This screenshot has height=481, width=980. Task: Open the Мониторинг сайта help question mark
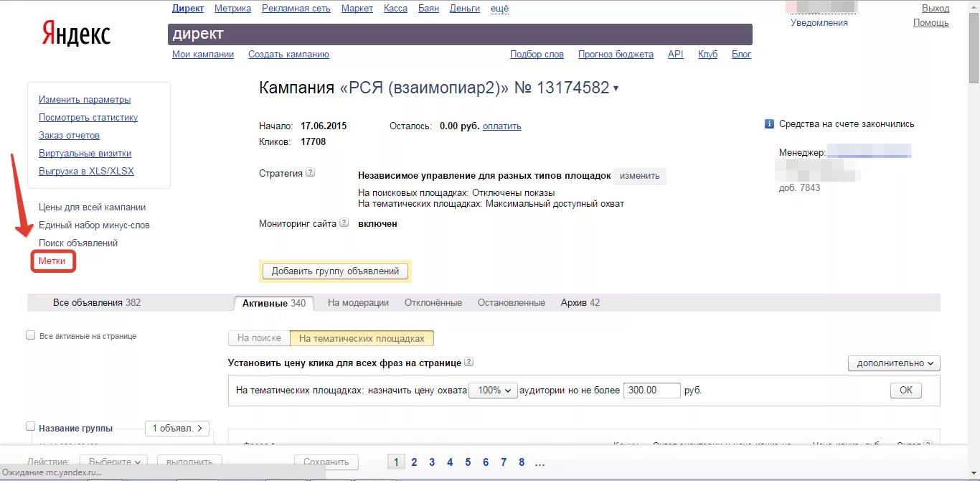[x=344, y=223]
